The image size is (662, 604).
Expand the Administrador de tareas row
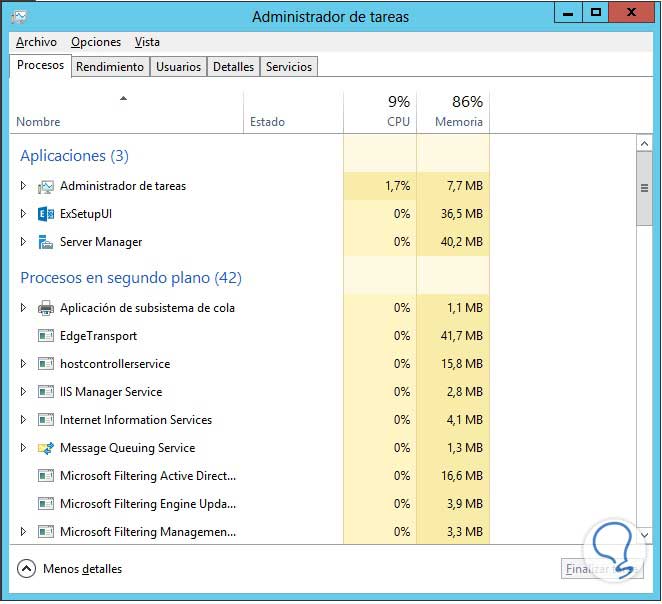(x=23, y=186)
